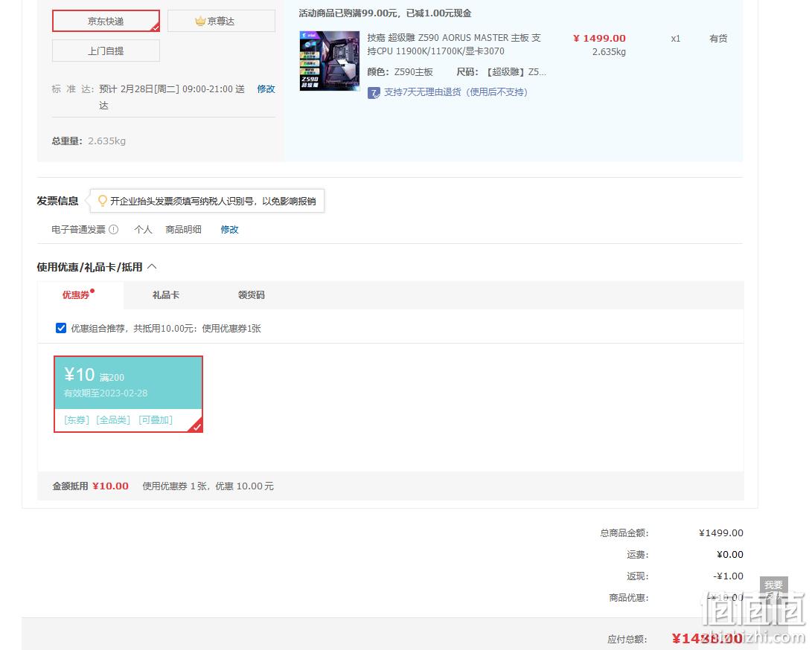Open 支持7天无理由退货 policy link
812x650 pixels.
click(x=455, y=92)
